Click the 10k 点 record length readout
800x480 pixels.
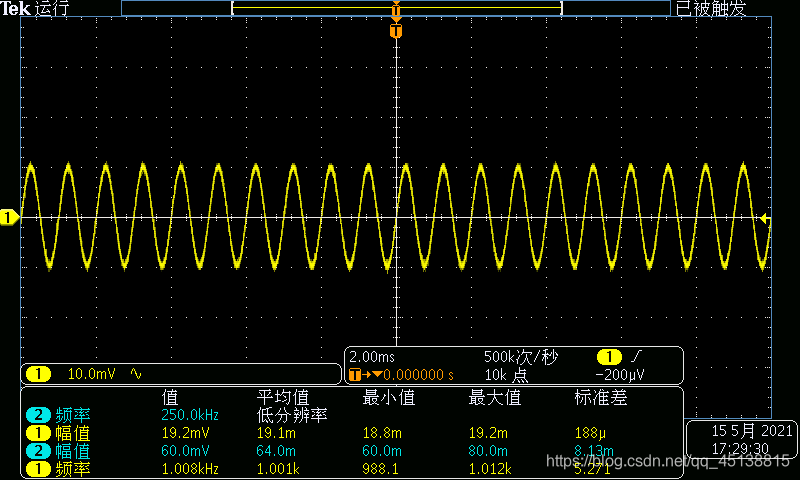506,375
